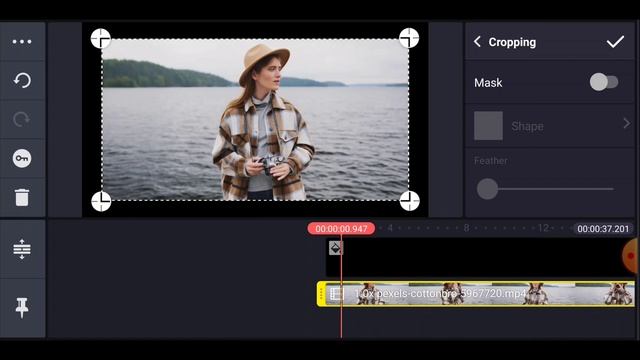640x360 pixels.
Task: Open the three-dot more options menu
Action: pyautogui.click(x=22, y=42)
